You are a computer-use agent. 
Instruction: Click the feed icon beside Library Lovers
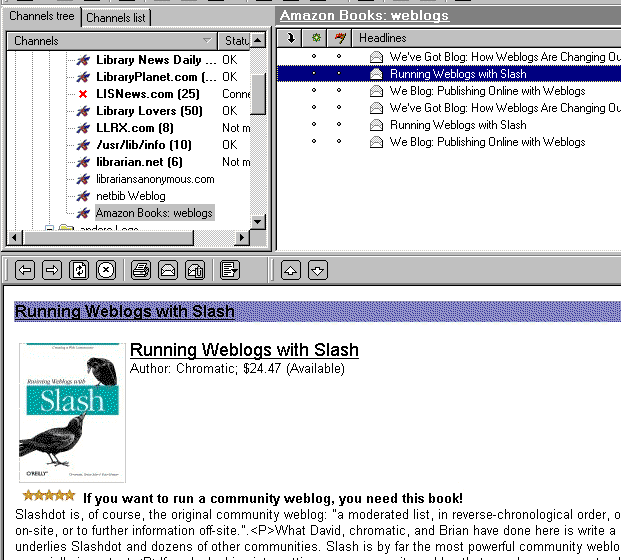83,111
